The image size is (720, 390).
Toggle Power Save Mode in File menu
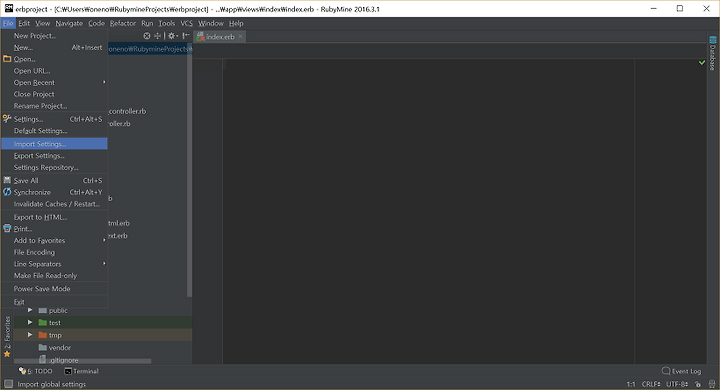pyautogui.click(x=54, y=288)
